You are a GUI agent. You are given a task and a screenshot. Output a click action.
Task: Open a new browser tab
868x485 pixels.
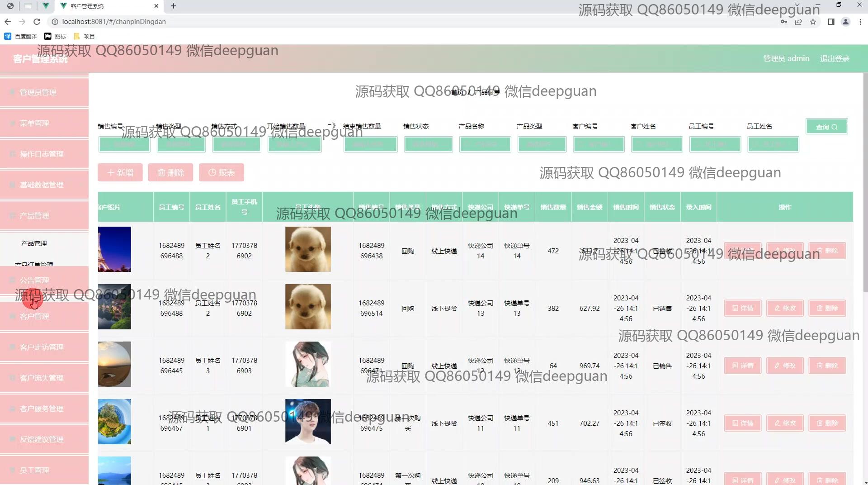tap(174, 6)
